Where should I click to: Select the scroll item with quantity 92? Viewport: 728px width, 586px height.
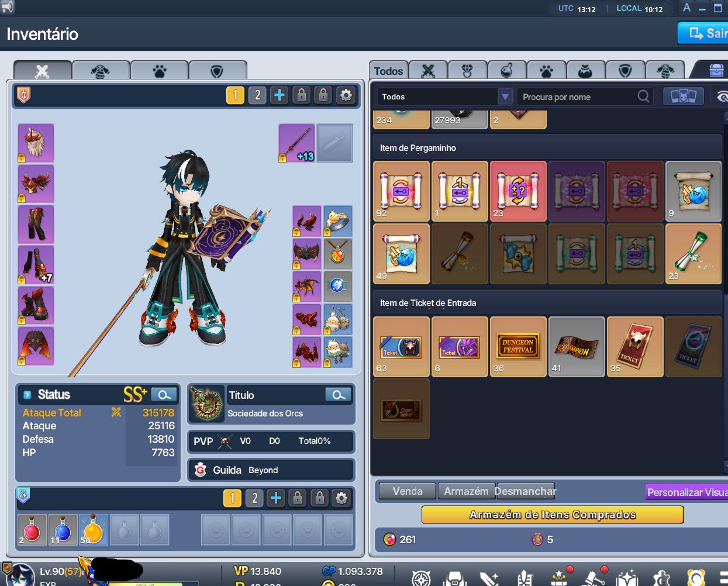point(401,191)
